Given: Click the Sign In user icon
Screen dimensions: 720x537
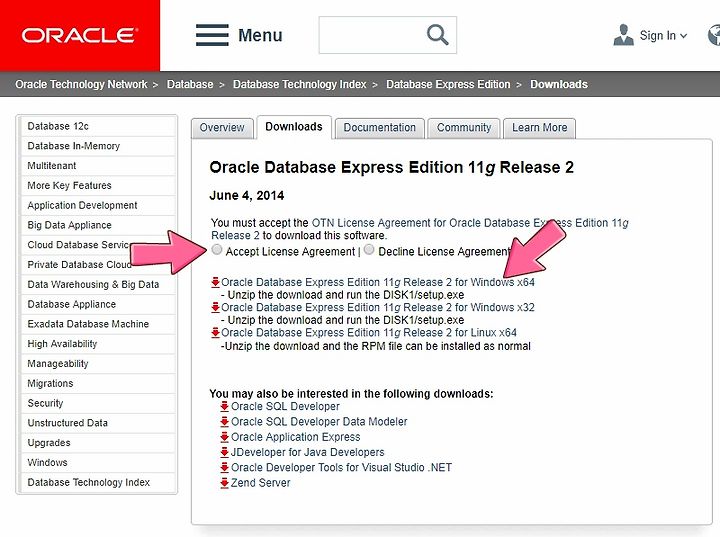Looking at the screenshot, I should point(623,35).
